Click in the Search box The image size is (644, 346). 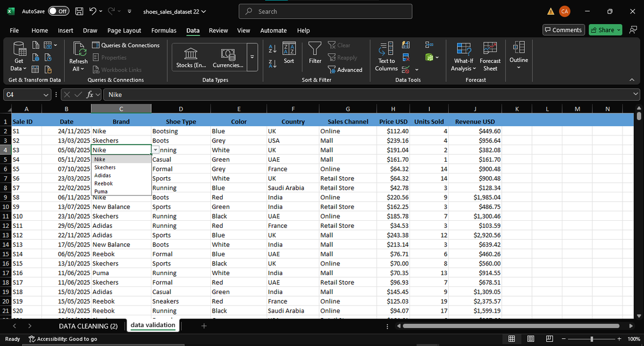tap(327, 11)
